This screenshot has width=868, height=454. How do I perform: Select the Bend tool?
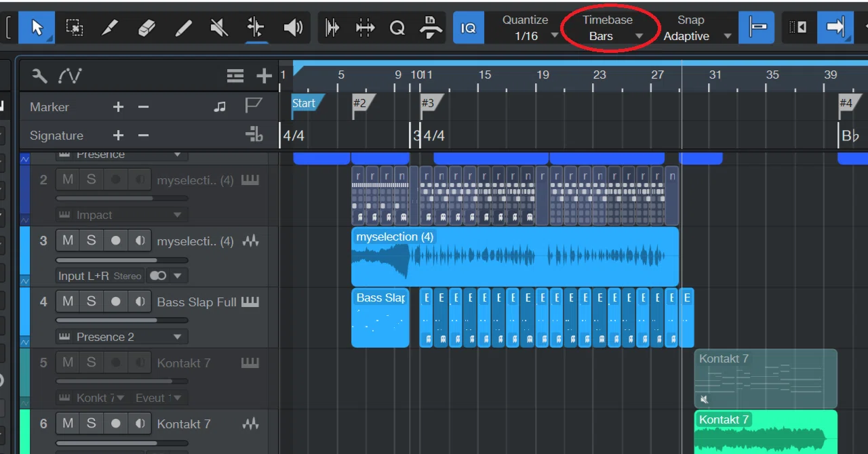click(256, 28)
